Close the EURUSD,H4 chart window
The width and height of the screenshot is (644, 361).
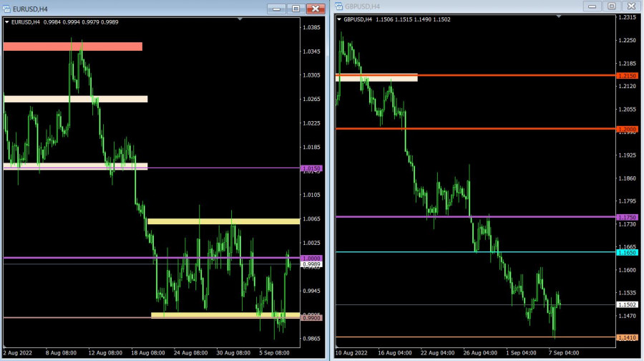(316, 9)
